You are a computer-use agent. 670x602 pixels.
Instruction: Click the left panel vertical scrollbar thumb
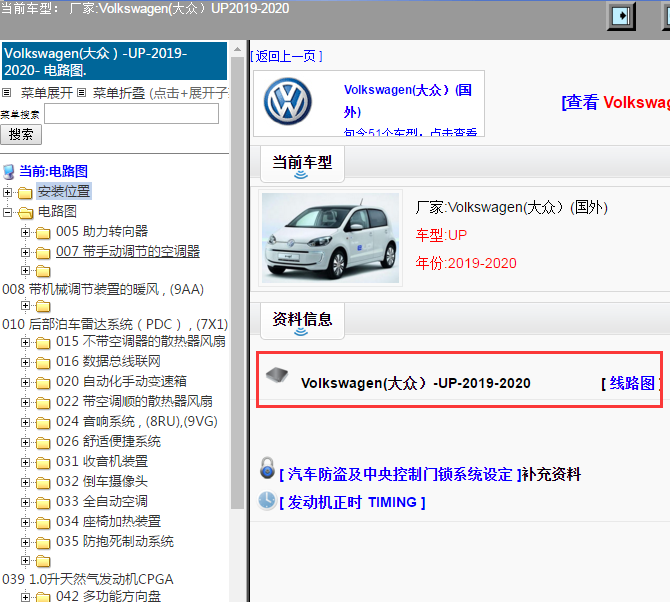pos(237,282)
